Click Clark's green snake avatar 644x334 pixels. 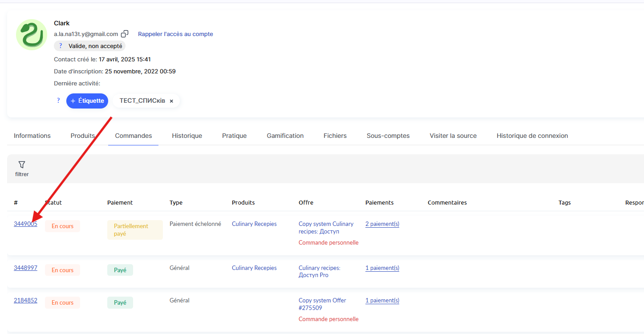pyautogui.click(x=32, y=35)
